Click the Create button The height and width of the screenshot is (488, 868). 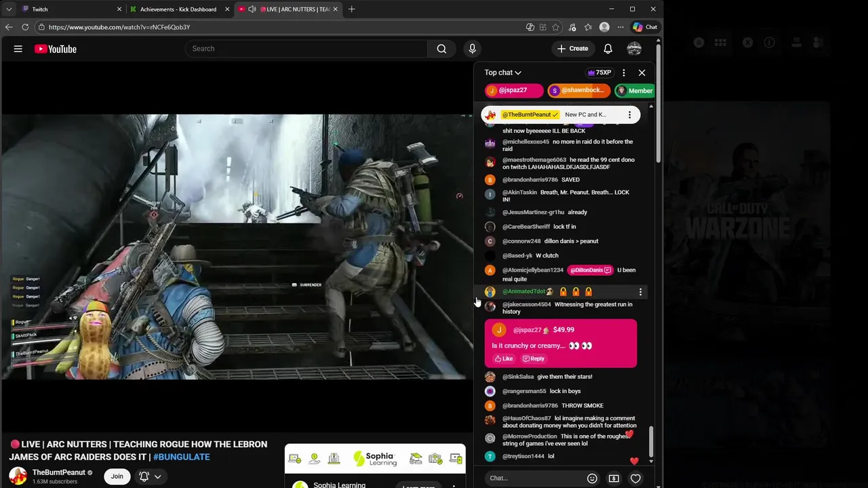[573, 49]
